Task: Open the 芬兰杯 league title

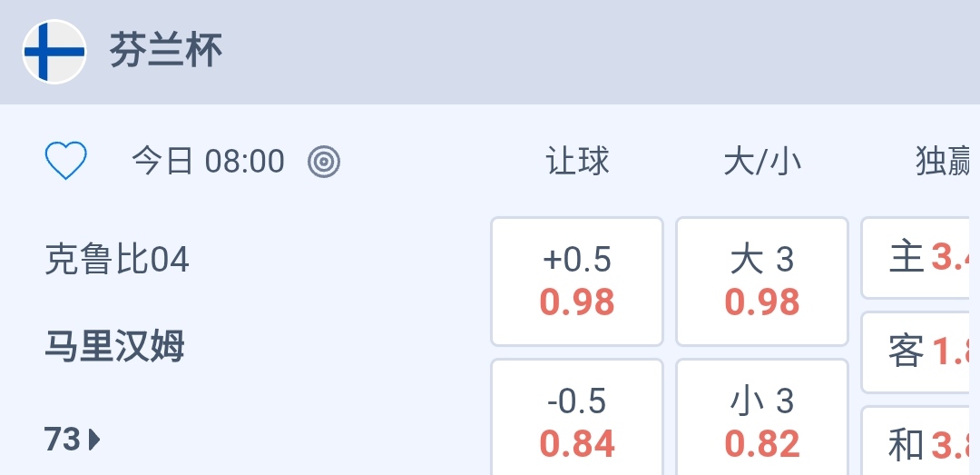Action: pos(166,51)
